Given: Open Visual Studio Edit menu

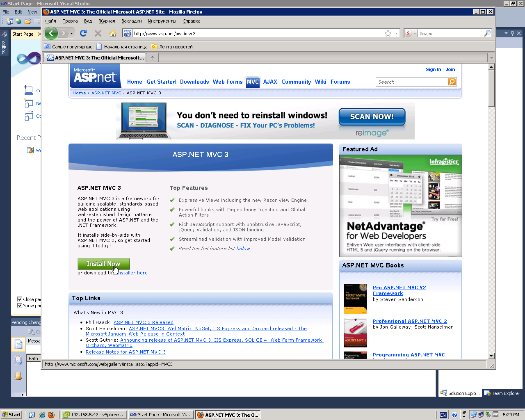Looking at the screenshot, I should [x=18, y=12].
